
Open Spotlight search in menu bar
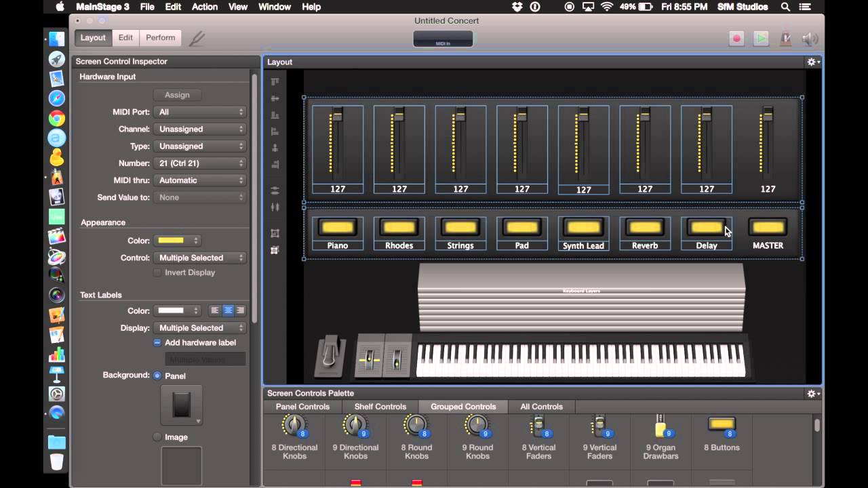click(x=785, y=7)
